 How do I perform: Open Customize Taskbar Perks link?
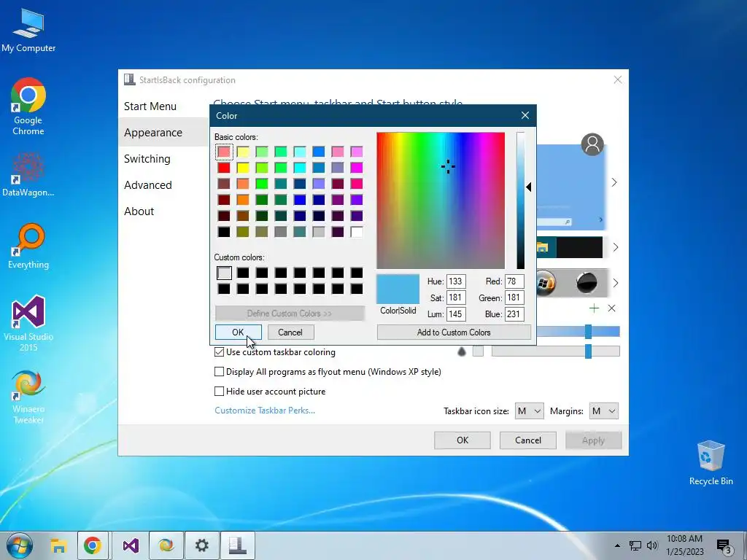pyautogui.click(x=265, y=411)
